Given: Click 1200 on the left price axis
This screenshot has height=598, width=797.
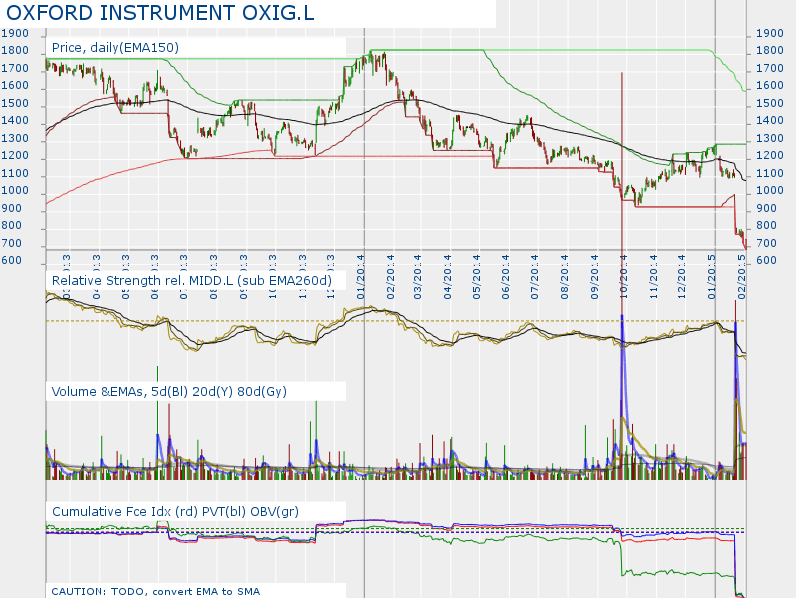Looking at the screenshot, I should coord(15,156).
